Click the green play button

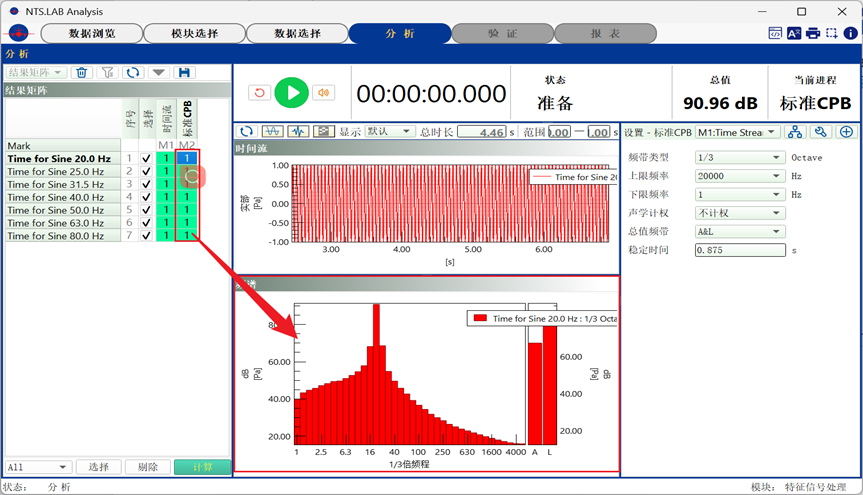pos(292,93)
